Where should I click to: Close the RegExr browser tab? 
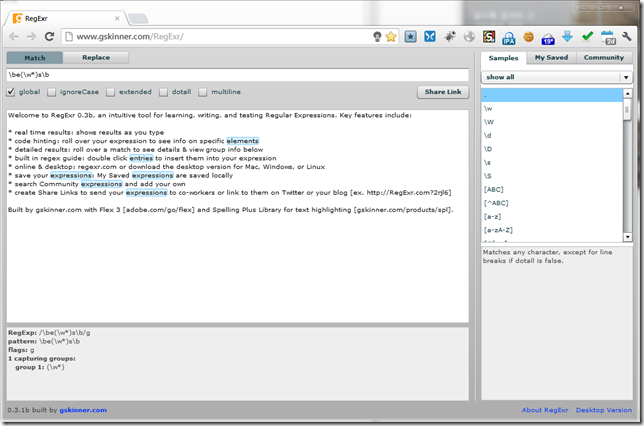pos(117,18)
